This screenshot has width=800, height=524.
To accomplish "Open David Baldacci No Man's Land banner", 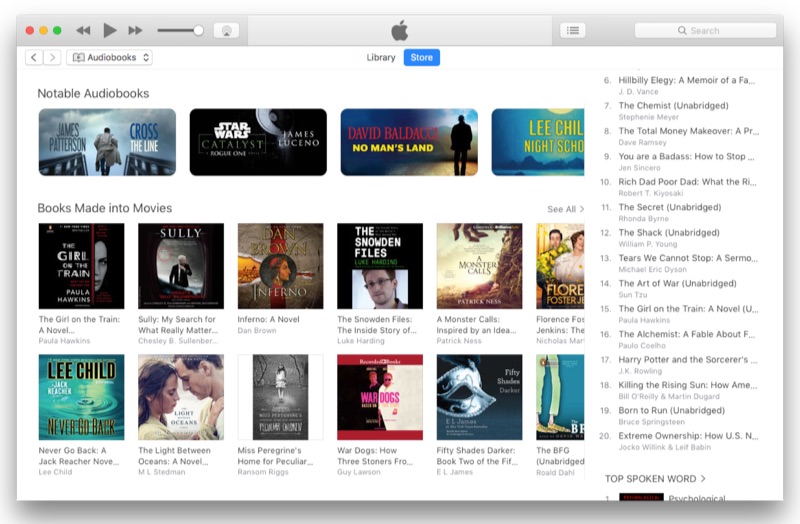I will point(409,142).
